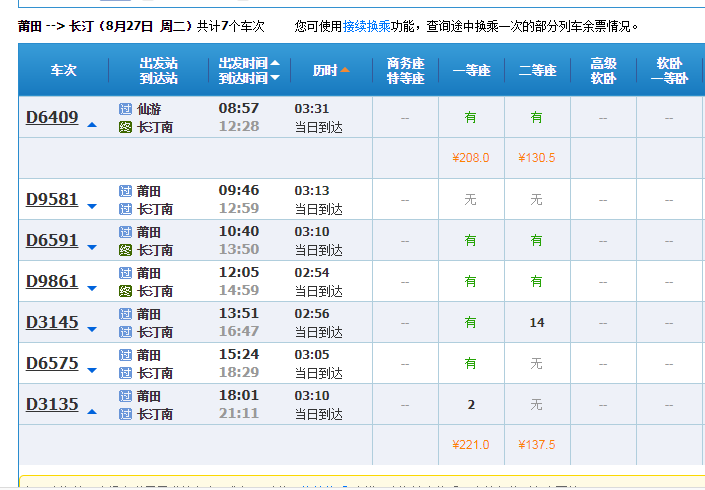Select 一等座 有 cell for D6409
The width and height of the screenshot is (705, 490).
coord(470,117)
